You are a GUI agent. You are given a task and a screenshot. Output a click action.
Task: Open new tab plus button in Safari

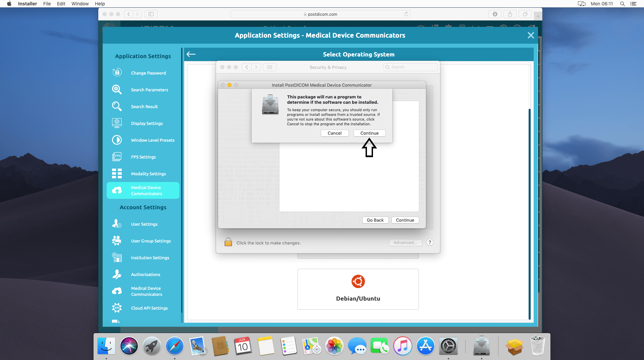[x=538, y=16]
